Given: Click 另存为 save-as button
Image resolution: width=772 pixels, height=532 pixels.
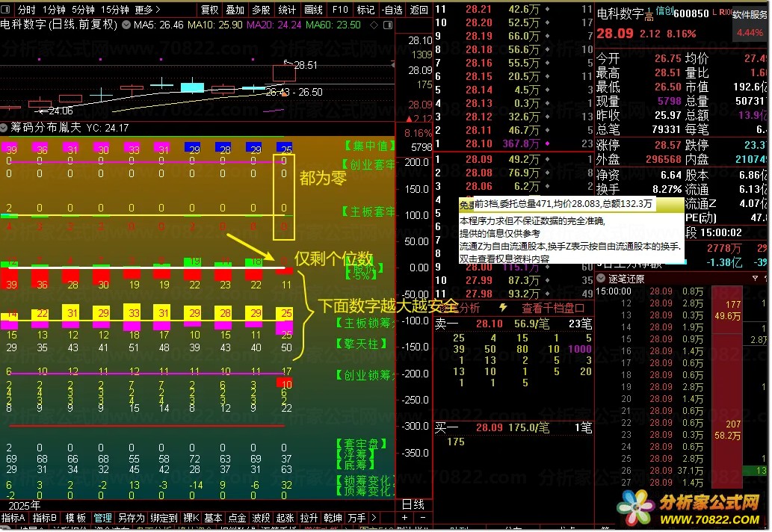Looking at the screenshot, I should 131,518.
